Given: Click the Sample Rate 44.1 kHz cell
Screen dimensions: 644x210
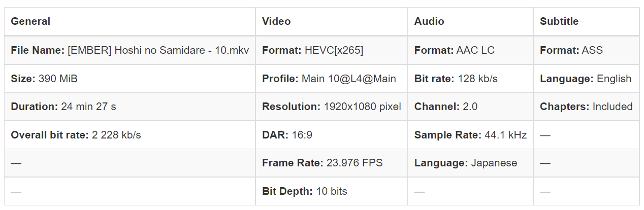Looking at the screenshot, I should tap(470, 135).
